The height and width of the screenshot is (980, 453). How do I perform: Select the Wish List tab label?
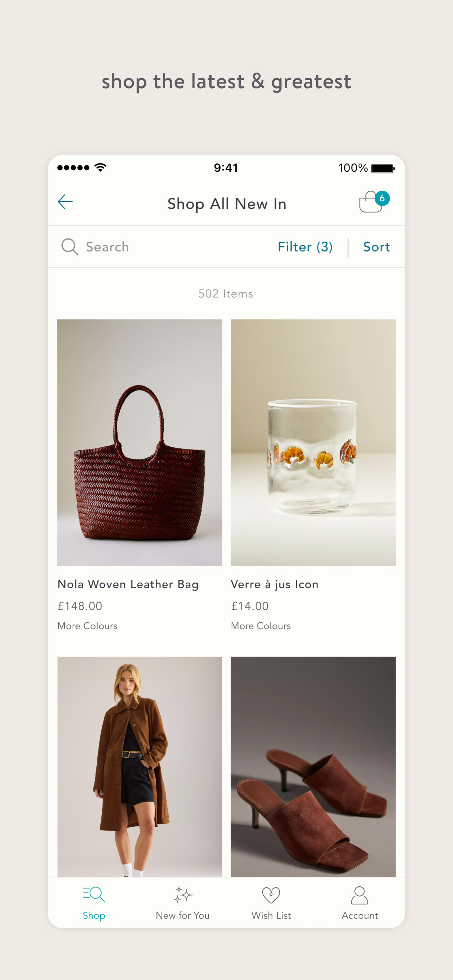coord(271,915)
